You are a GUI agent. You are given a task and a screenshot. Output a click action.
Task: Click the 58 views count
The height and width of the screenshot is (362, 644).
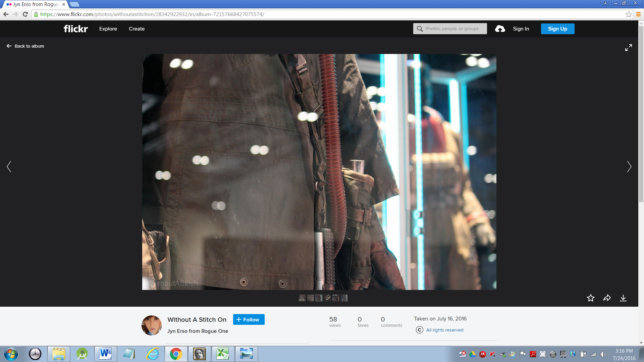tap(335, 322)
